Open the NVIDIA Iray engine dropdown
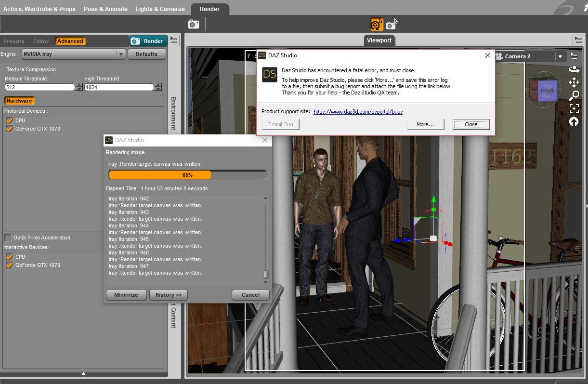This screenshot has height=384, width=588. click(x=74, y=54)
